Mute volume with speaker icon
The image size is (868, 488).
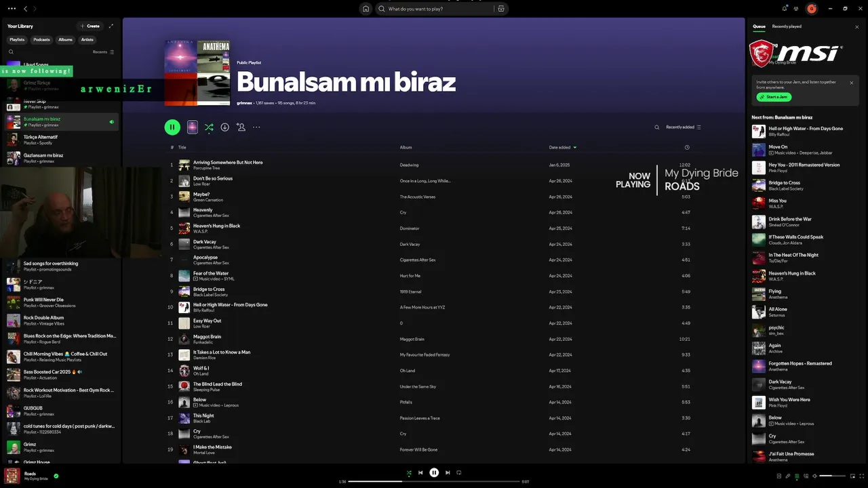(x=814, y=476)
